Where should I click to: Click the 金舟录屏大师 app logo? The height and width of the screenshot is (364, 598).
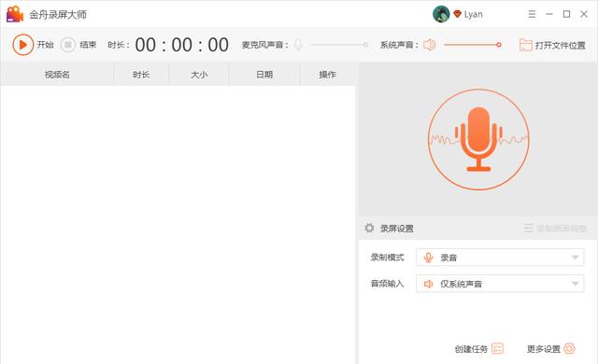coord(15,14)
